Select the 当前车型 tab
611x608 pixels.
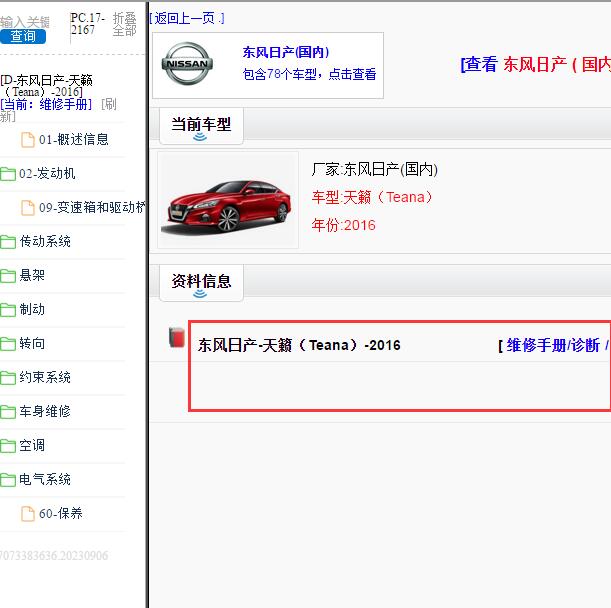tap(201, 126)
